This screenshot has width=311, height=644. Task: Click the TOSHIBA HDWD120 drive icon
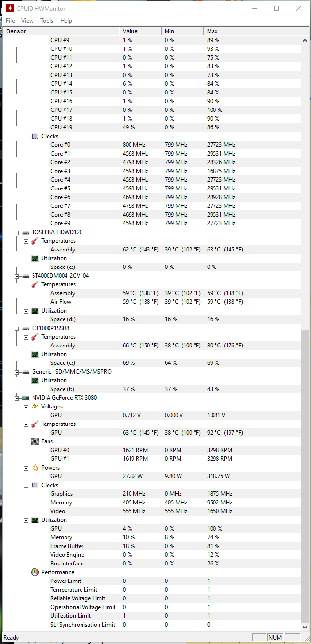point(26,232)
